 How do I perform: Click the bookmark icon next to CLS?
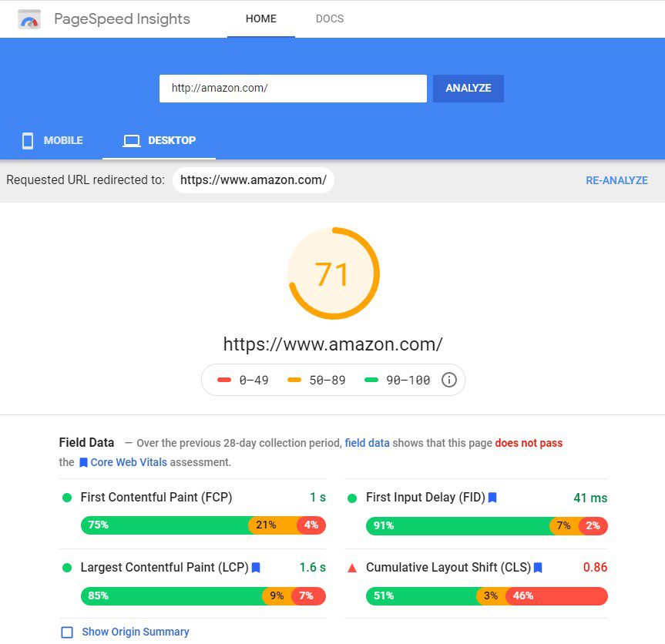pyautogui.click(x=538, y=567)
